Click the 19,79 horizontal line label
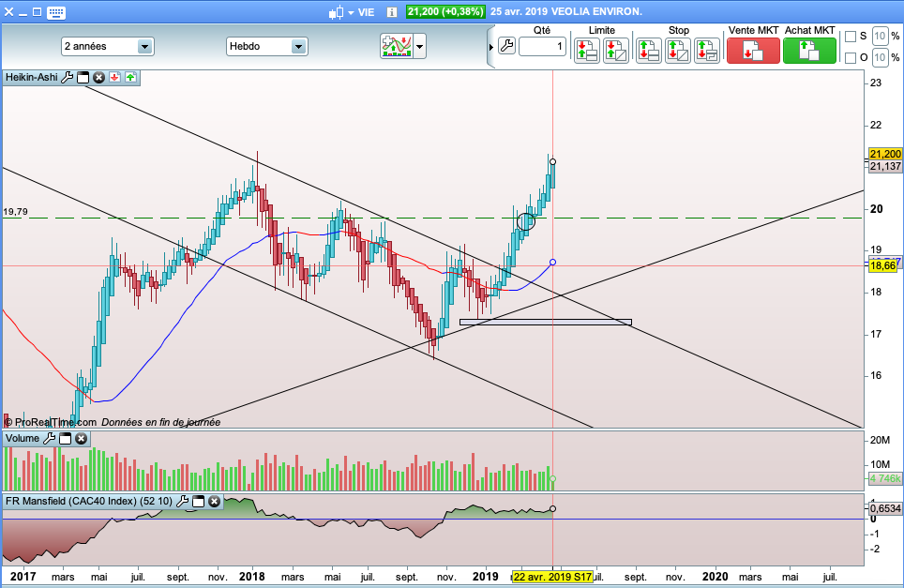 pyautogui.click(x=15, y=212)
